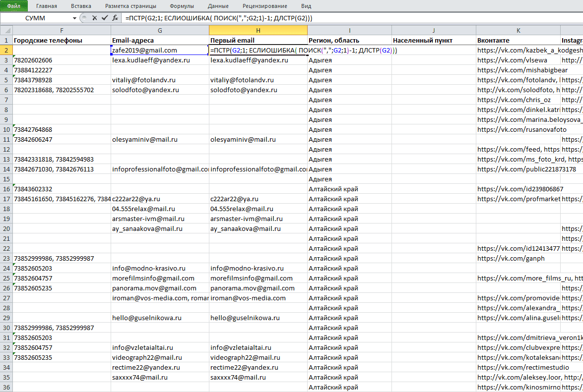
Task: Click link https://vk.com/chris_oz
Action: point(514,100)
